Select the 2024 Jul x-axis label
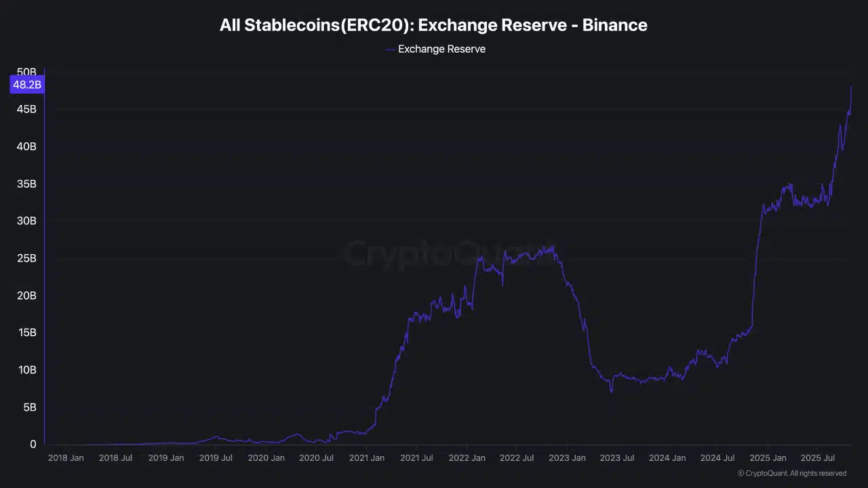Viewport: 868px width, 488px height. tap(717, 458)
